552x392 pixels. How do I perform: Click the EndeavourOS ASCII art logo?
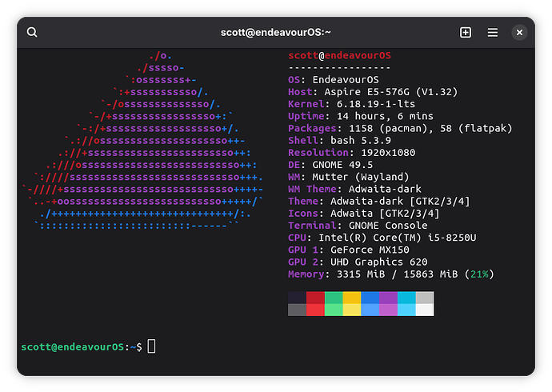pos(142,141)
